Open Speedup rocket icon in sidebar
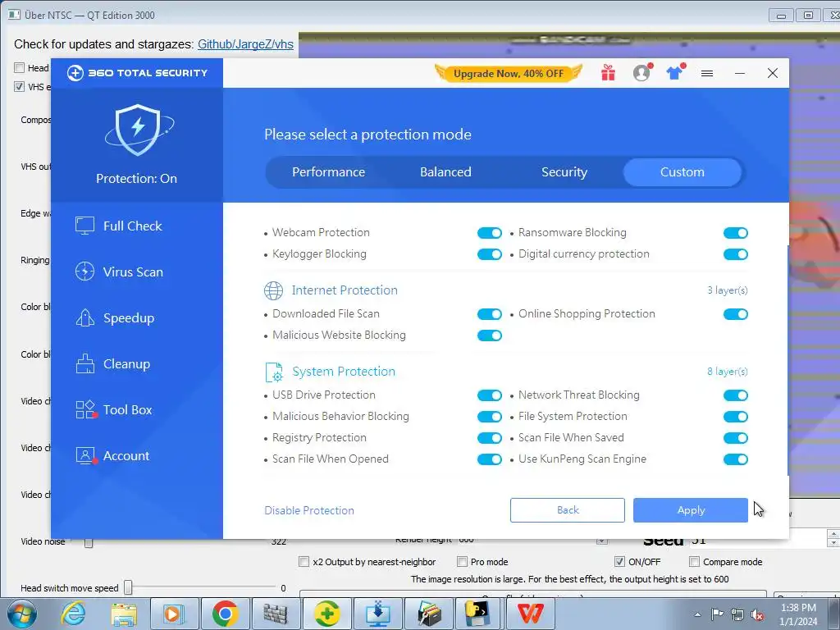Screen dimensions: 840x630 [x=84, y=317]
